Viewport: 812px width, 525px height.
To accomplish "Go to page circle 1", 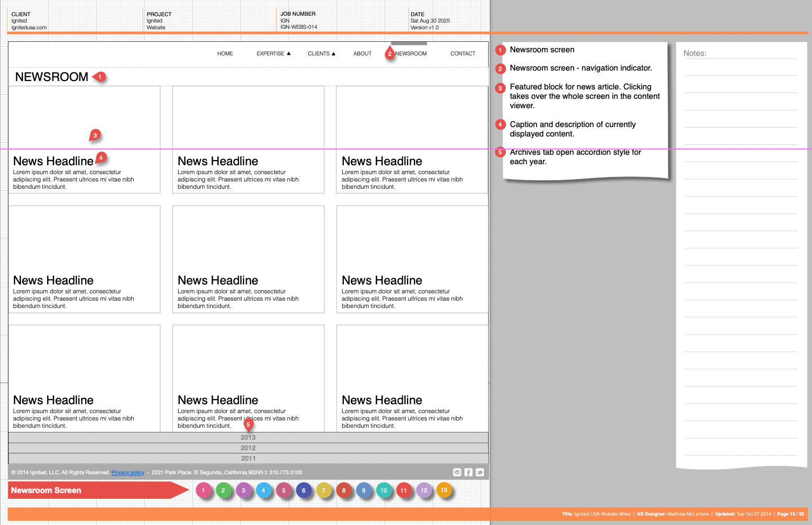I will pos(203,490).
